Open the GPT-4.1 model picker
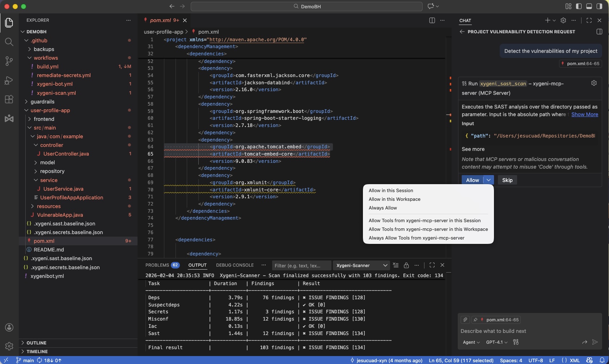Viewport: 609px width, 364px height. click(x=497, y=342)
